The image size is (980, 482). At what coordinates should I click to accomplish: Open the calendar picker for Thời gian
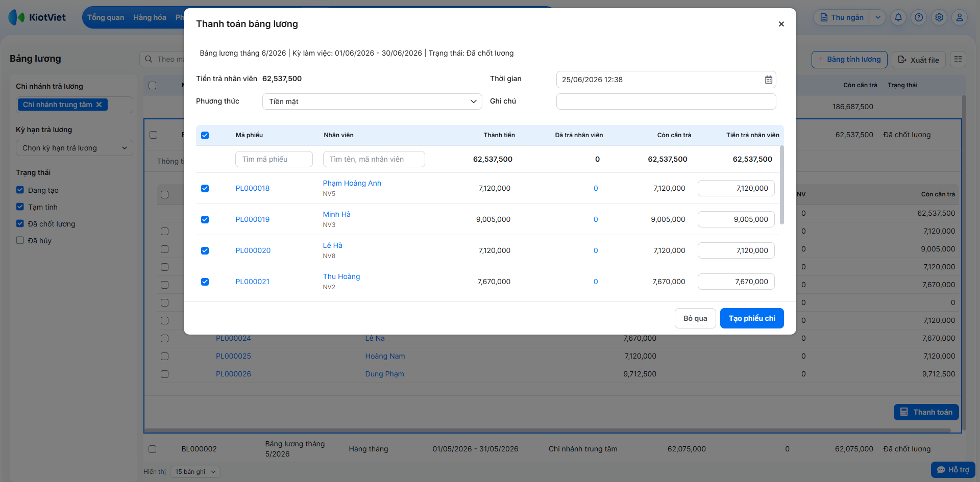coord(768,80)
